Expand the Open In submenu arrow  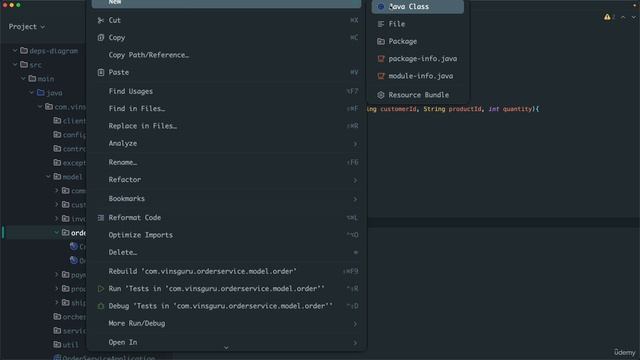[355, 343]
